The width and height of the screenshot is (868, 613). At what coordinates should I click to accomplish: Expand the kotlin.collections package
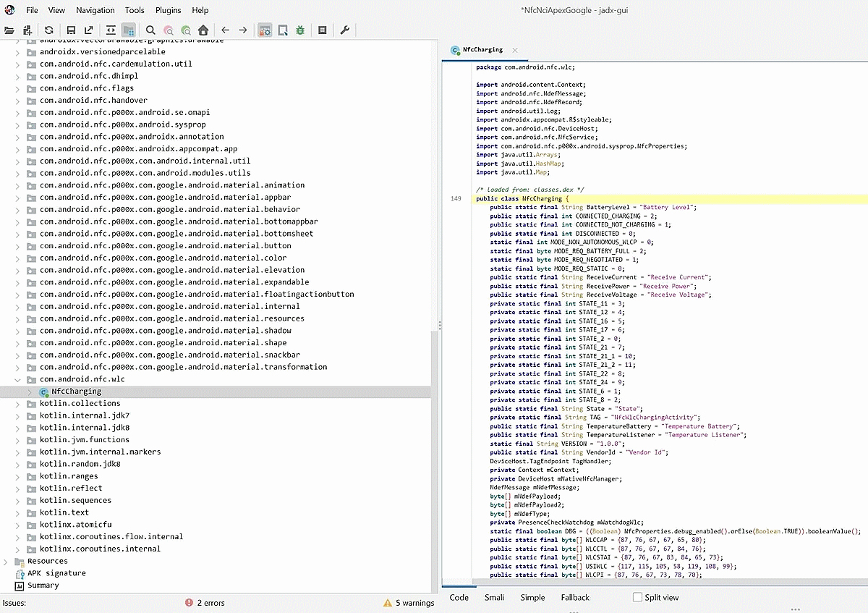17,404
